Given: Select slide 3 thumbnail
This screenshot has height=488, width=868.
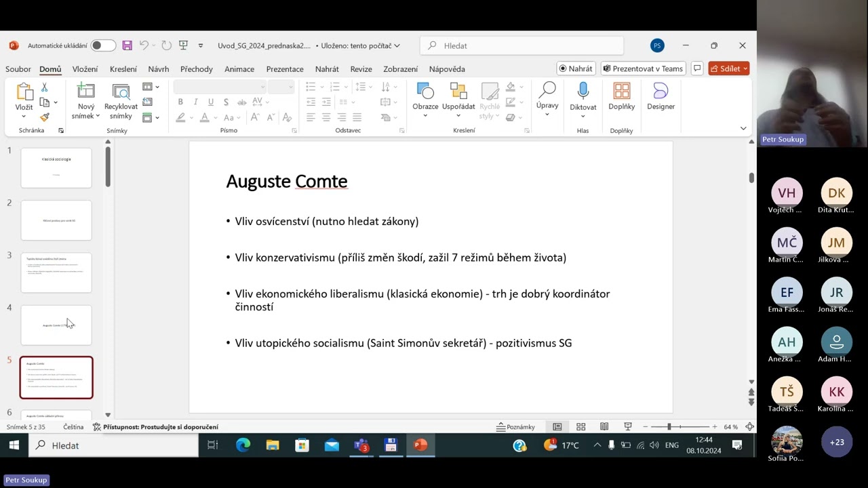Looking at the screenshot, I should tap(56, 272).
